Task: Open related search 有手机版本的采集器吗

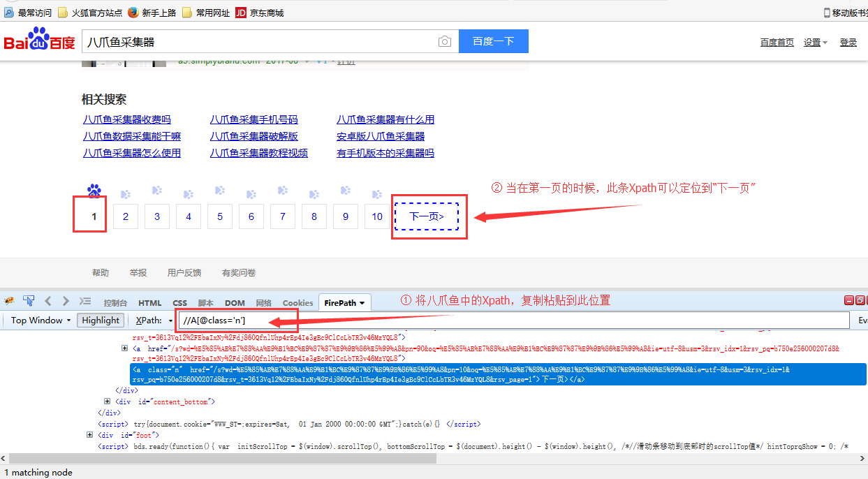Action: 385,153
